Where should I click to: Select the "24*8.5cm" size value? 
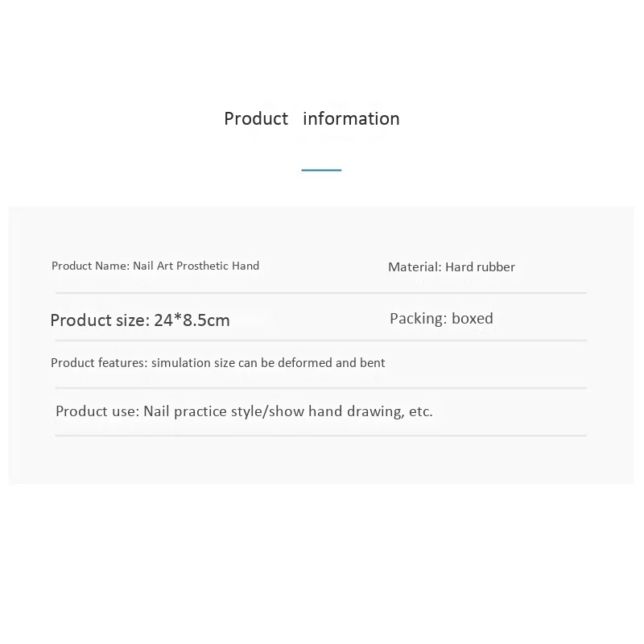[192, 320]
